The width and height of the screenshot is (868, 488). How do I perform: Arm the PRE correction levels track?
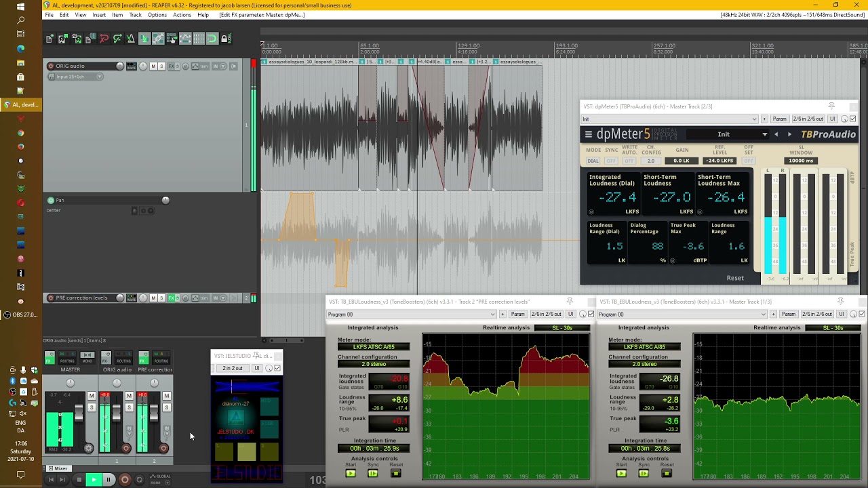pyautogui.click(x=51, y=298)
